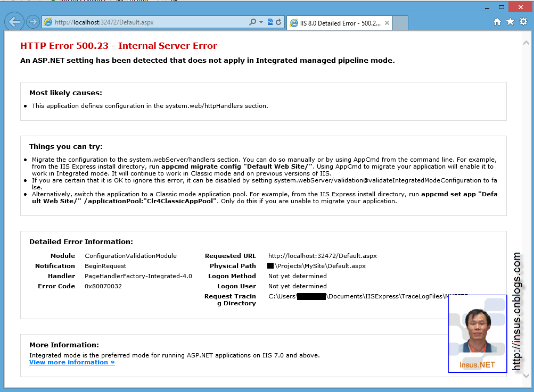The image size is (534, 392).
Task: Click the Most likely causes heading
Action: (65, 93)
